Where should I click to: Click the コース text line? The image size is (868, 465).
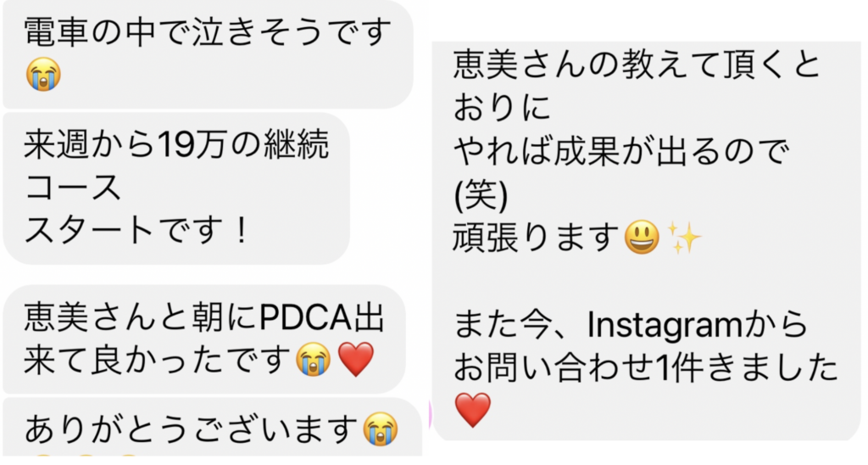point(73,187)
